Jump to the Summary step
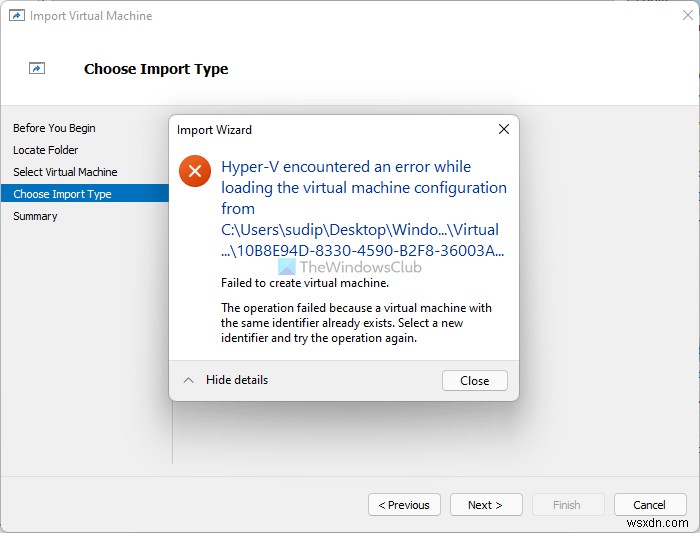700x533 pixels. [35, 216]
